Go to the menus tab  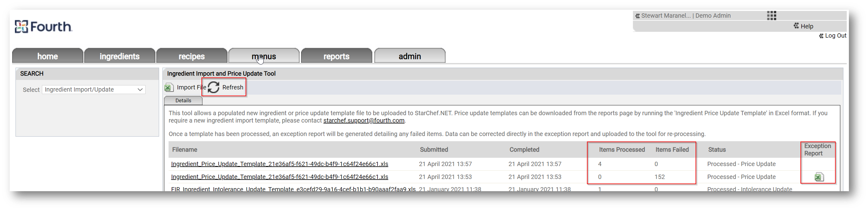pos(264,56)
